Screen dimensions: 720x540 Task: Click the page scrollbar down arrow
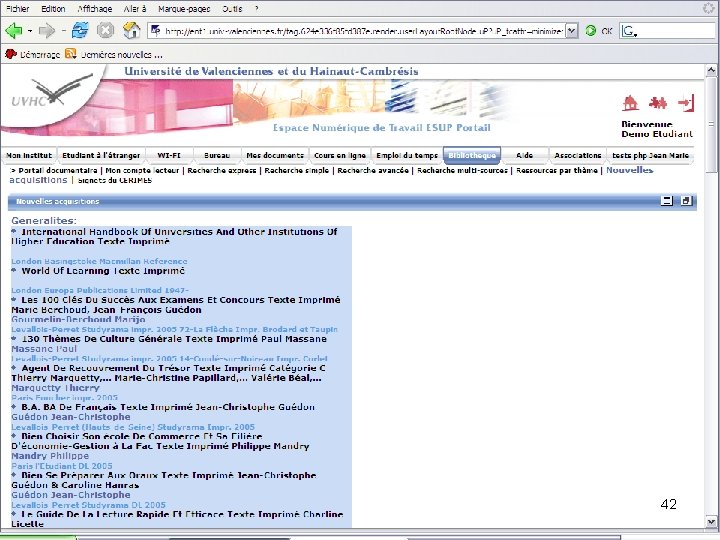[x=711, y=522]
